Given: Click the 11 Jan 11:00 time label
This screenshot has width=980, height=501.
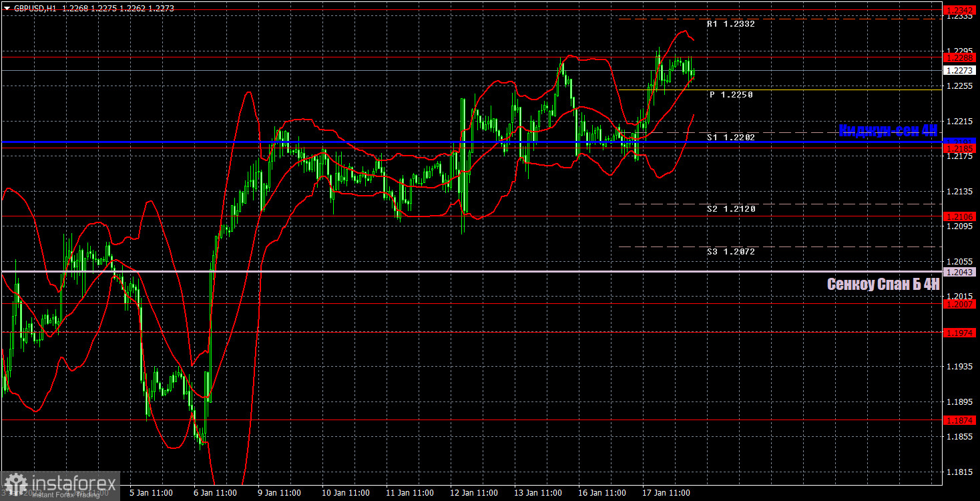Looking at the screenshot, I should 409,493.
